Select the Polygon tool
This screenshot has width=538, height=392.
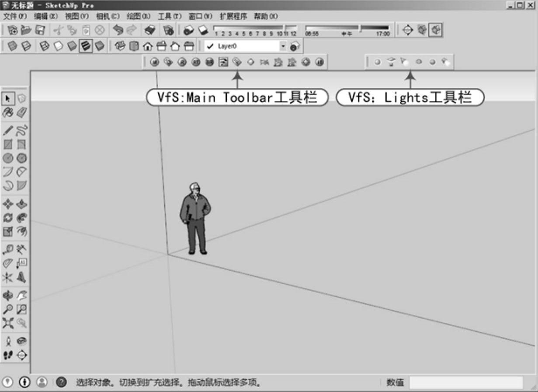tap(21, 158)
